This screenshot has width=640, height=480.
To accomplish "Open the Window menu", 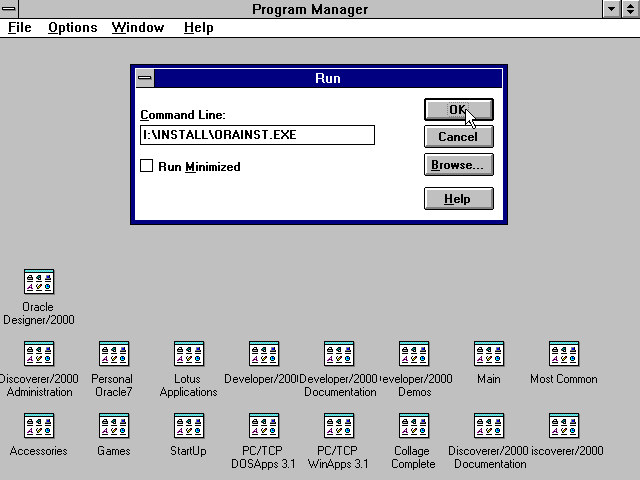I will click(x=138, y=28).
